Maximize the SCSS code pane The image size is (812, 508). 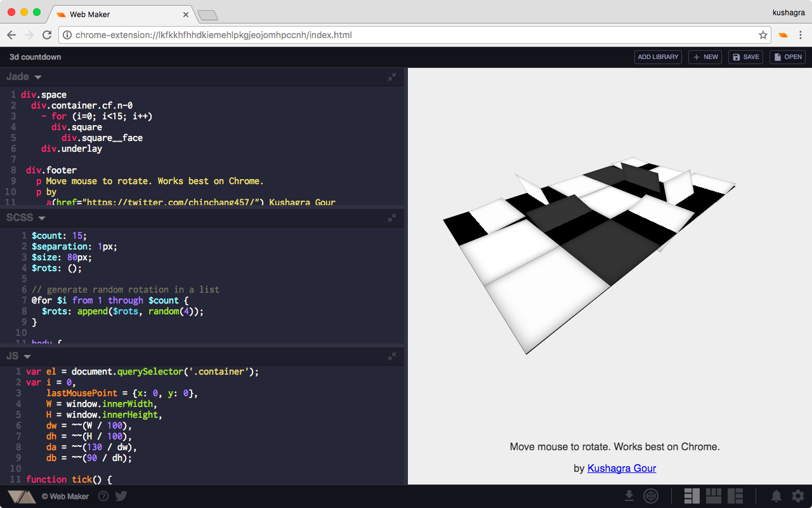(392, 218)
